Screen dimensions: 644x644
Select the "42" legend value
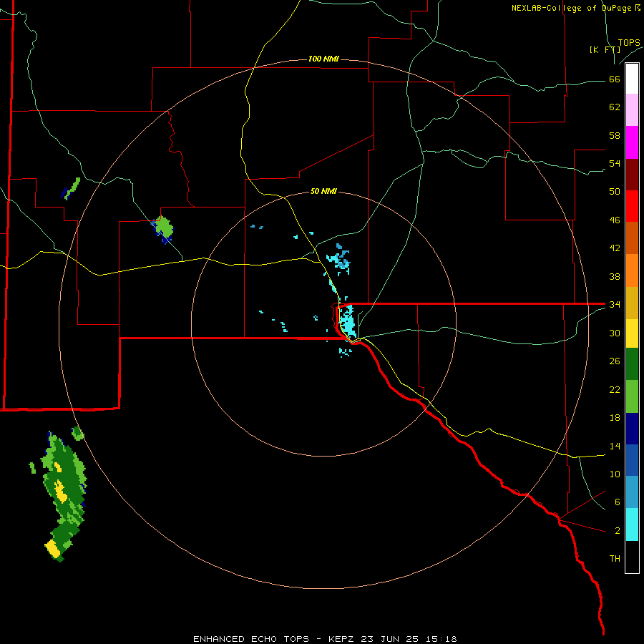point(615,248)
